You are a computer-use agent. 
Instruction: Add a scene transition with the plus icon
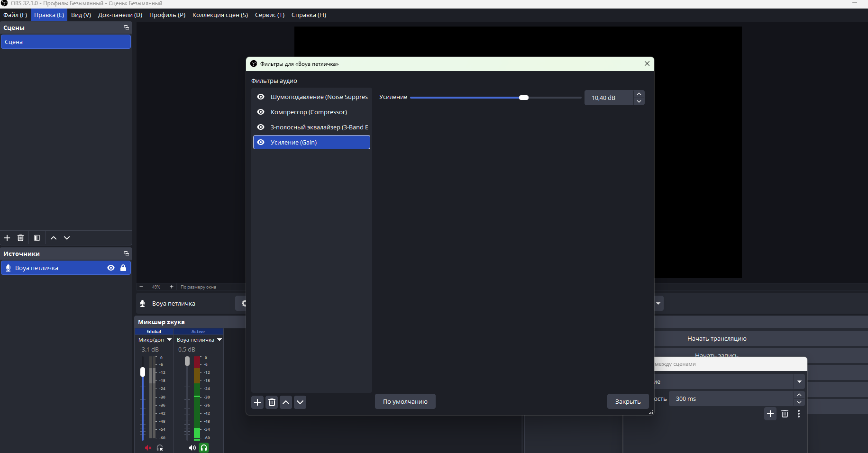tap(770, 414)
